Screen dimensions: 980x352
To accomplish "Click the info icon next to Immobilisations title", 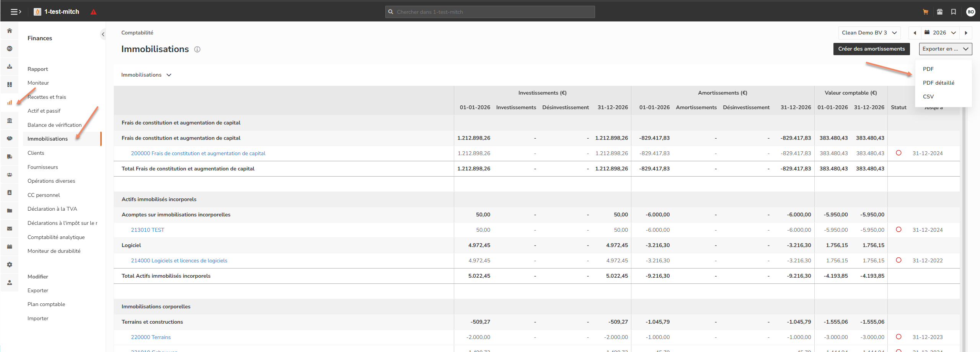I will click(197, 49).
